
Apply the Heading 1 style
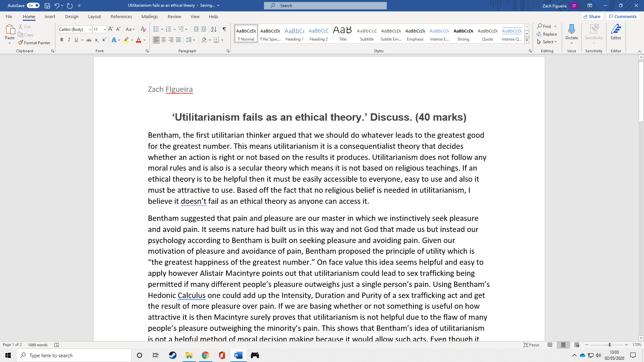click(294, 34)
